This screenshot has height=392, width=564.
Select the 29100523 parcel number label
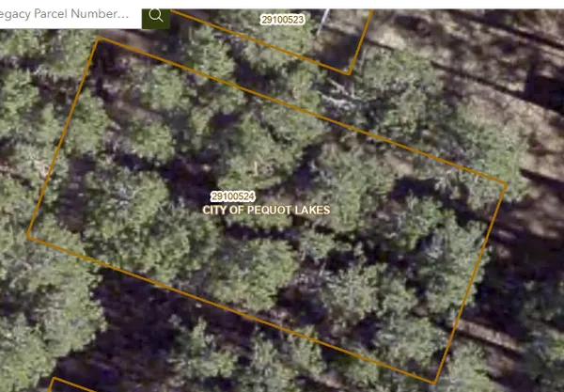pyautogui.click(x=282, y=19)
